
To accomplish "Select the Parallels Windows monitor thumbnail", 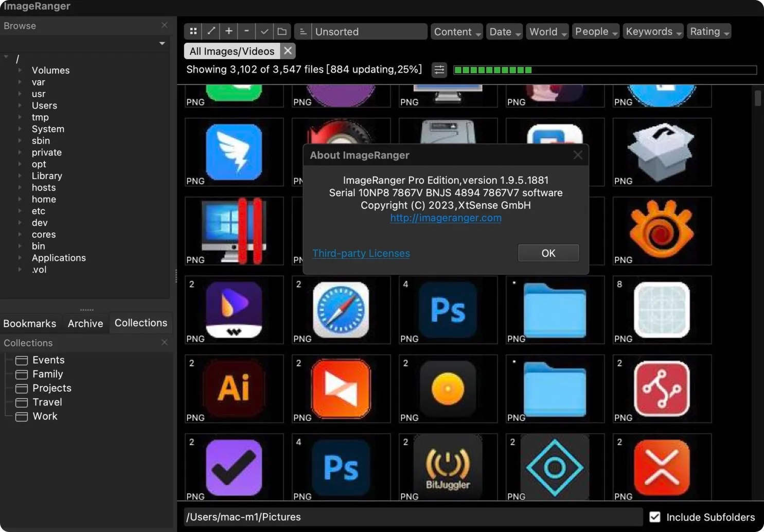I will (234, 231).
